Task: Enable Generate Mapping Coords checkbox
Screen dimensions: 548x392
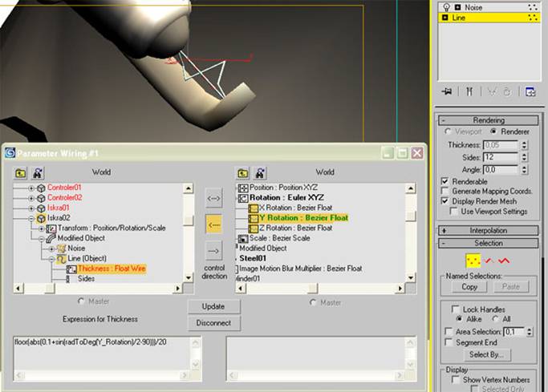Action: 445,191
